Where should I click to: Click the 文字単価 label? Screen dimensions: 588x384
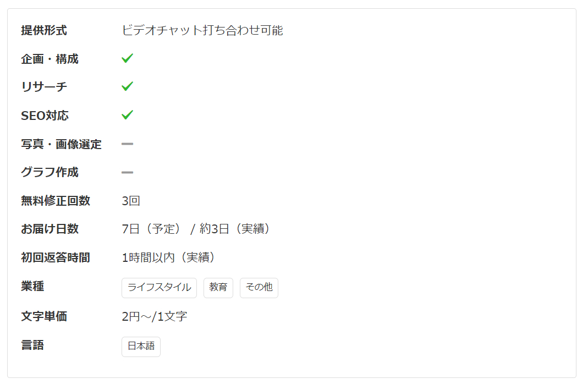44,316
